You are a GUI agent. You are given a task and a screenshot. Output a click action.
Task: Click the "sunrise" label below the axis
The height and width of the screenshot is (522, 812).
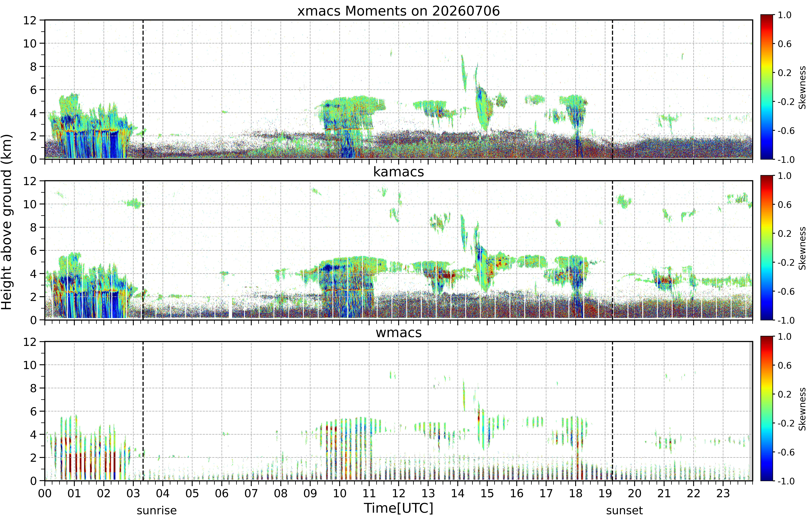(x=157, y=510)
